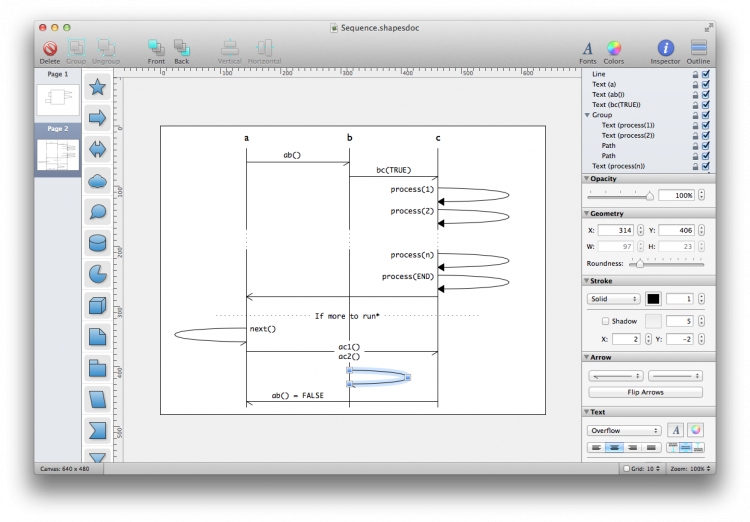Image resolution: width=750 pixels, height=522 pixels.
Task: Click the Delete toolbar icon
Action: pos(49,48)
